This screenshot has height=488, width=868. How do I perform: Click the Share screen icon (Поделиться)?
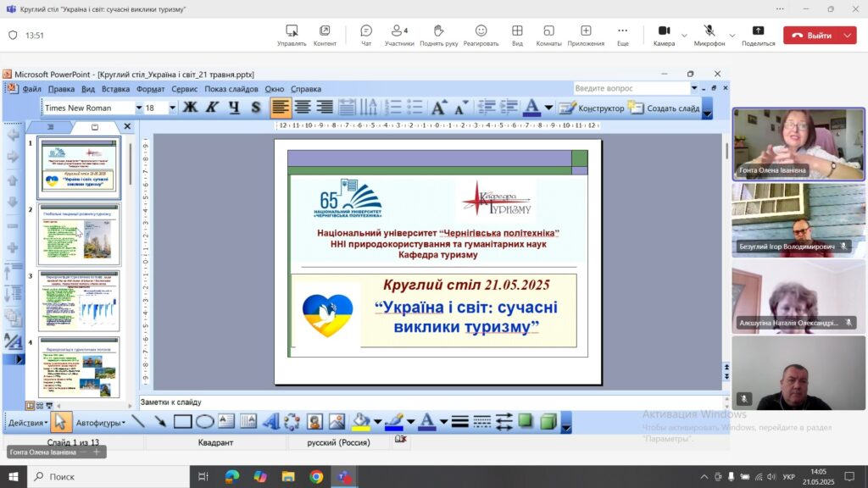(758, 35)
